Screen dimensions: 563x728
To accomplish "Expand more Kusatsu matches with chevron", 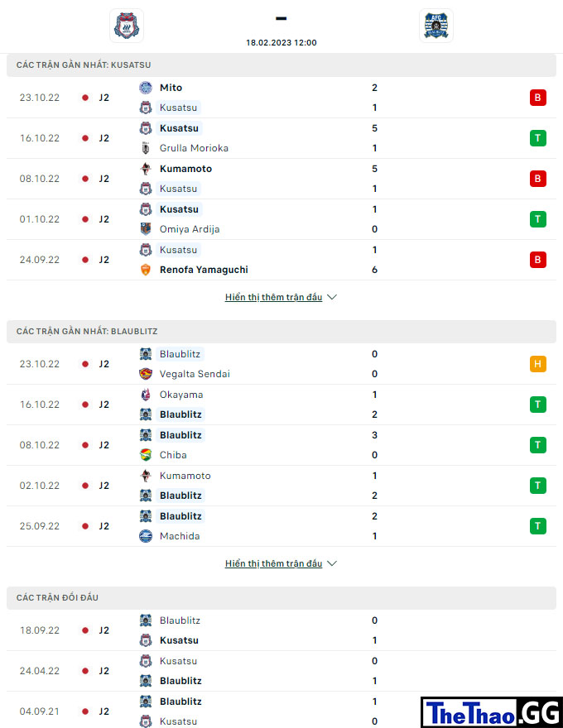I will click(332, 297).
